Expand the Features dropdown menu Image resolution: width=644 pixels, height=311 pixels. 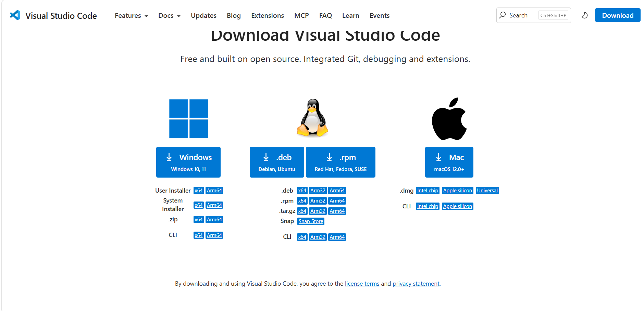pos(131,15)
